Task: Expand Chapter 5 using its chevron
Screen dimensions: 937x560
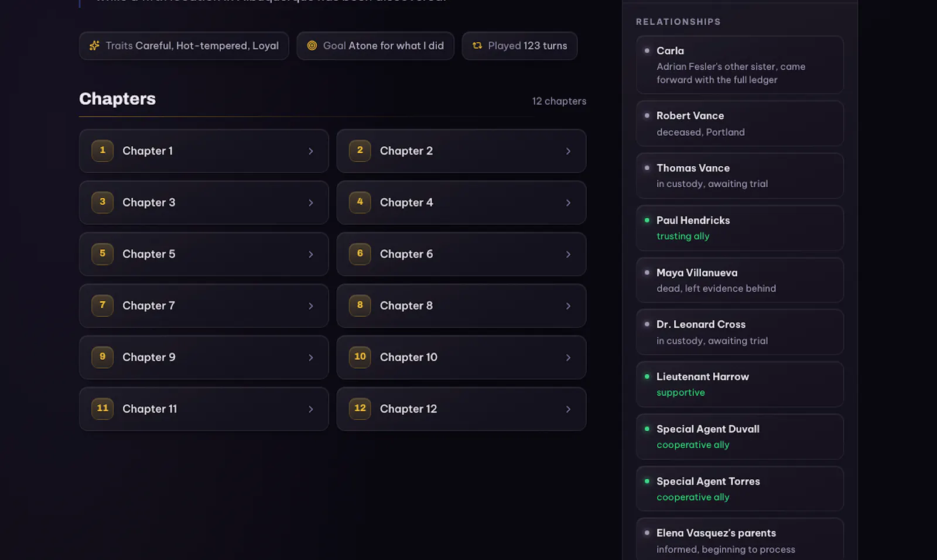Action: [x=311, y=254]
